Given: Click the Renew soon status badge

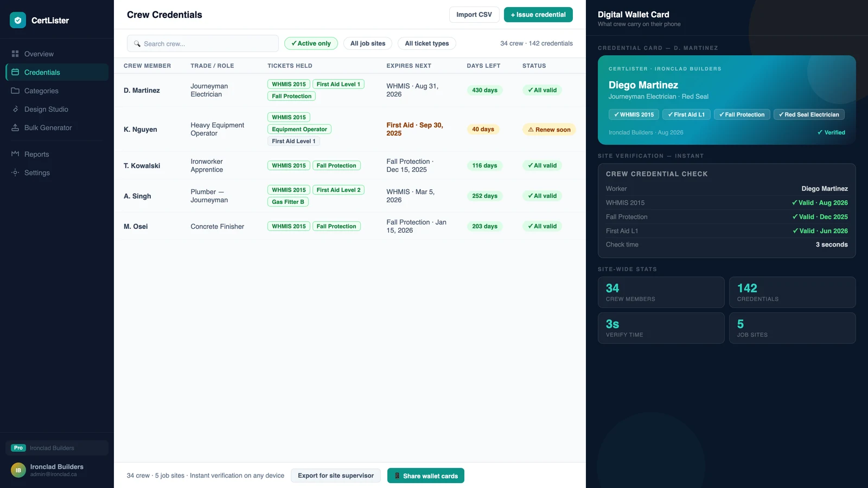Looking at the screenshot, I should 549,130.
